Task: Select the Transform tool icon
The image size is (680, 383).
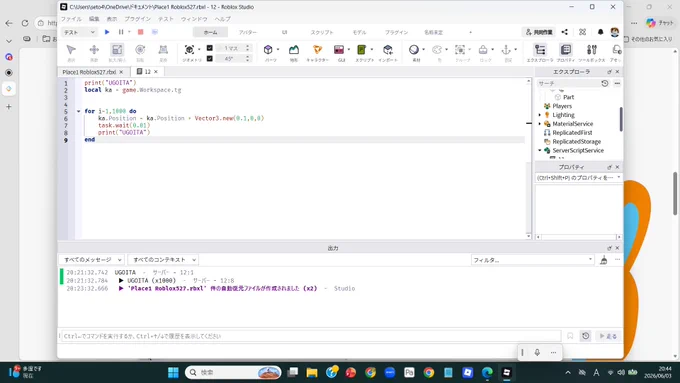Action: tap(163, 50)
